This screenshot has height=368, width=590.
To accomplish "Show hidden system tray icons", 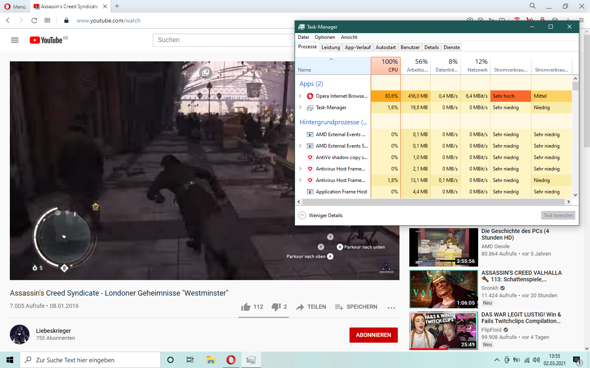I will (497, 360).
